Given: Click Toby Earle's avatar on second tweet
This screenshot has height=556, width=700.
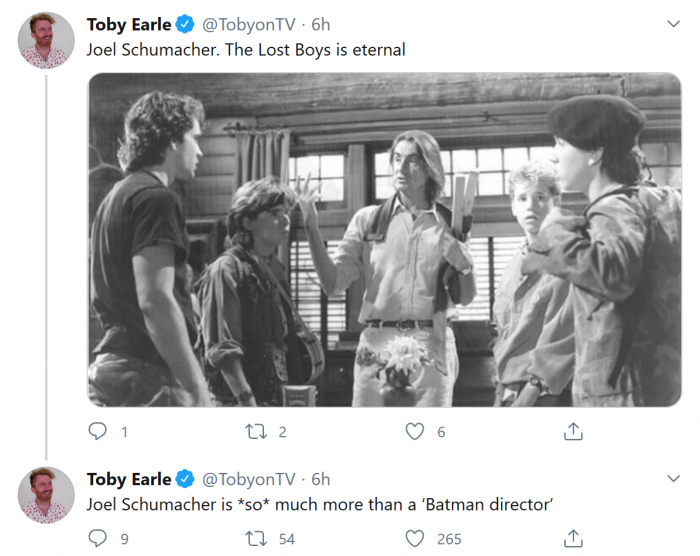Looking at the screenshot, I should pos(46,495).
